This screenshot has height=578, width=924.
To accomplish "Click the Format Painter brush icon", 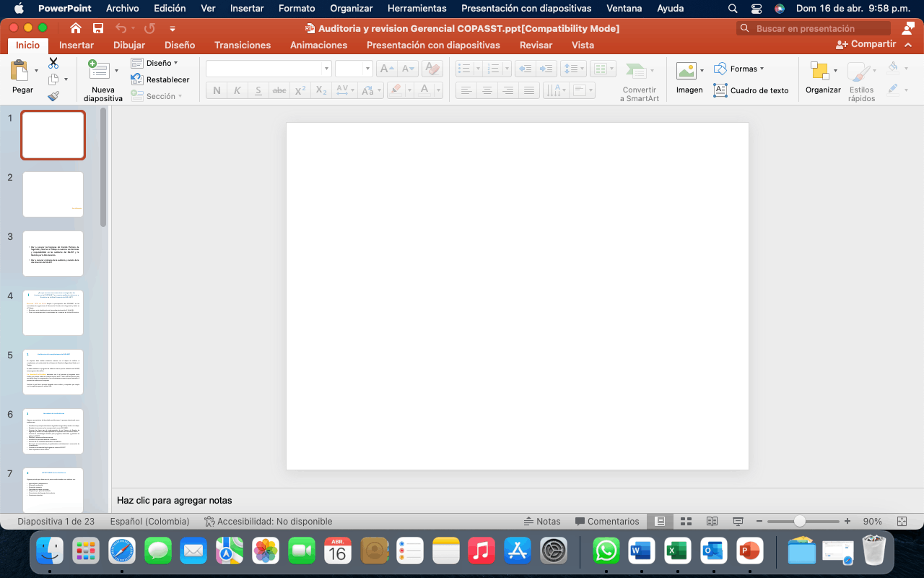I will (x=53, y=96).
